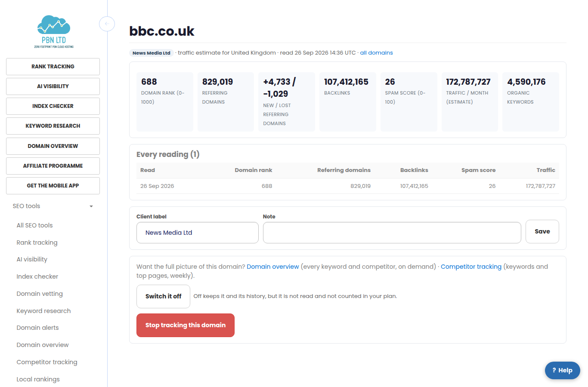Select Domain vetting menu item
Screen dimensions: 588x387
point(40,294)
